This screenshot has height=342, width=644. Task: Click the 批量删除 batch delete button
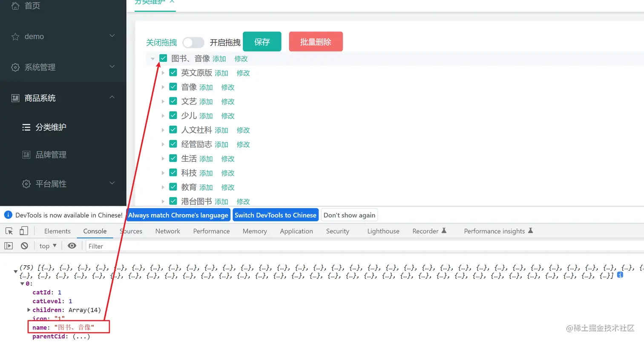point(316,42)
